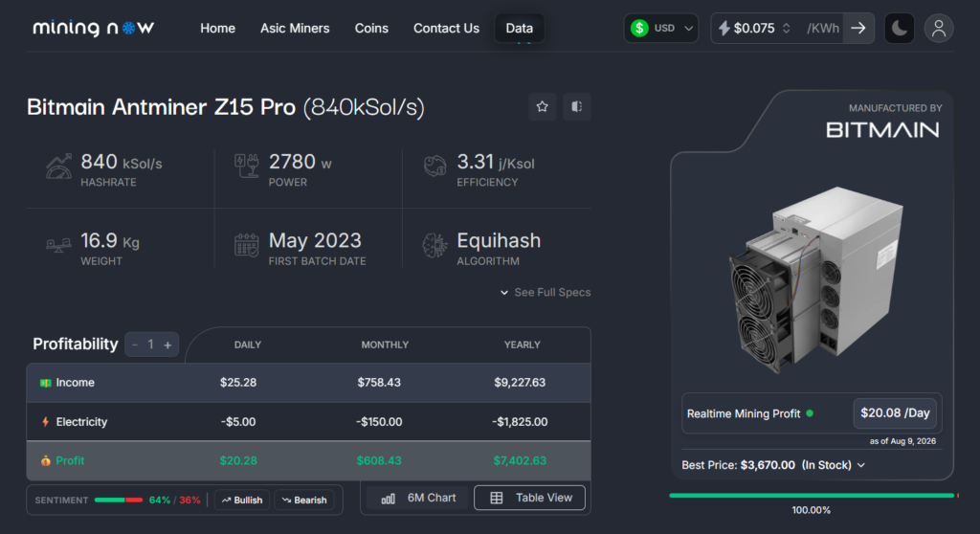Vote Bearish sentiment

304,501
